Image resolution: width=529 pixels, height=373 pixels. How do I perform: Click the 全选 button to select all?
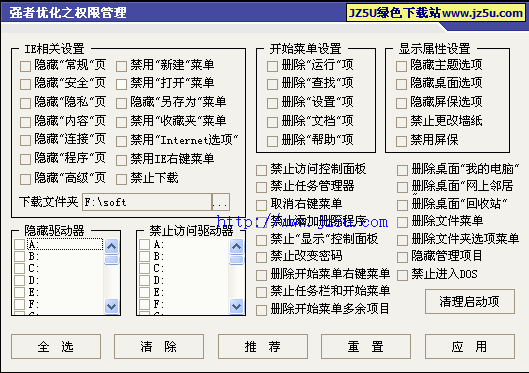coord(56,347)
